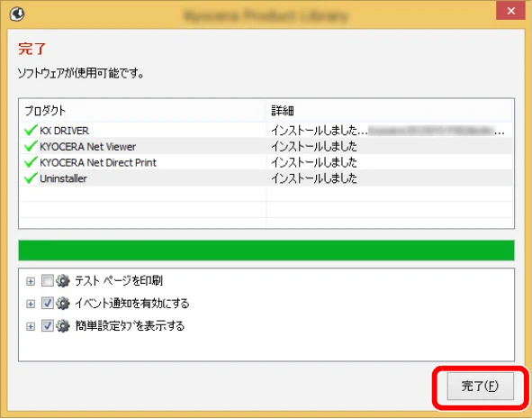Screen dimensions: 532x419
Task: Click Uninstaller's インストールしました detail cell
Action: (x=390, y=178)
